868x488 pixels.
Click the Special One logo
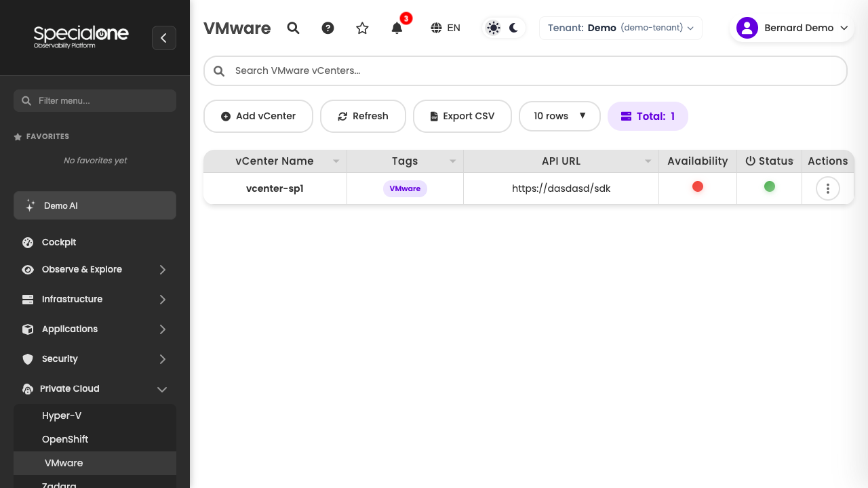coord(81,37)
